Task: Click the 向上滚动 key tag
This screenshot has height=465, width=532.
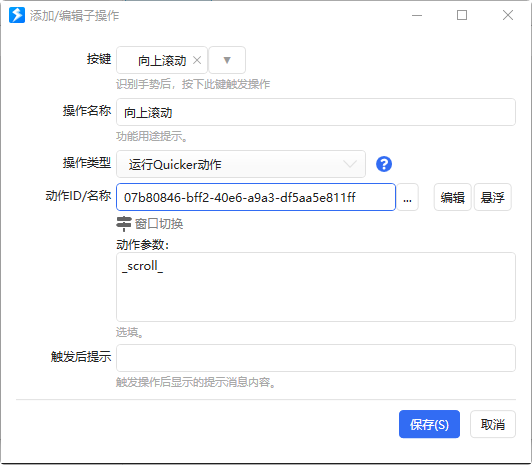Action: tap(162, 61)
